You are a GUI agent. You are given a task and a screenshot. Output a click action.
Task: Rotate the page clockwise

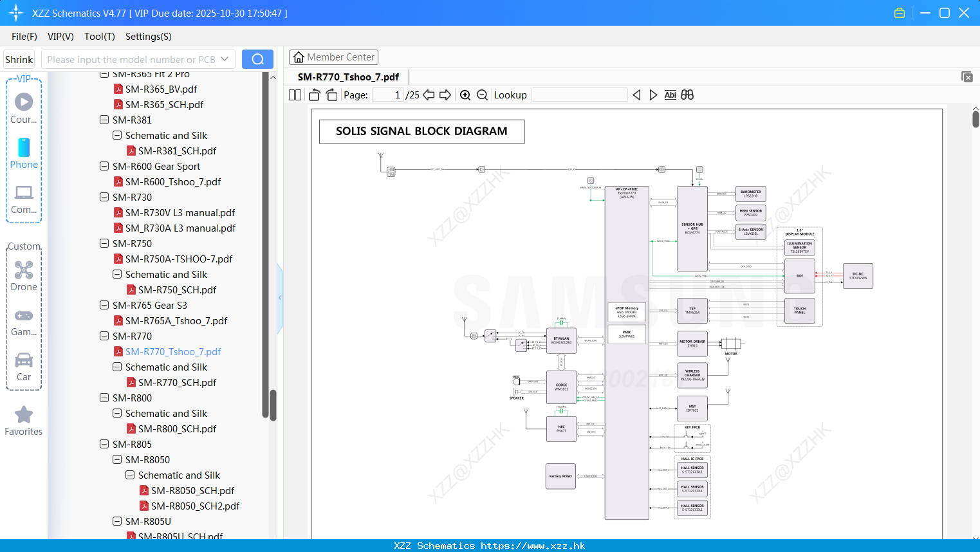pyautogui.click(x=331, y=95)
